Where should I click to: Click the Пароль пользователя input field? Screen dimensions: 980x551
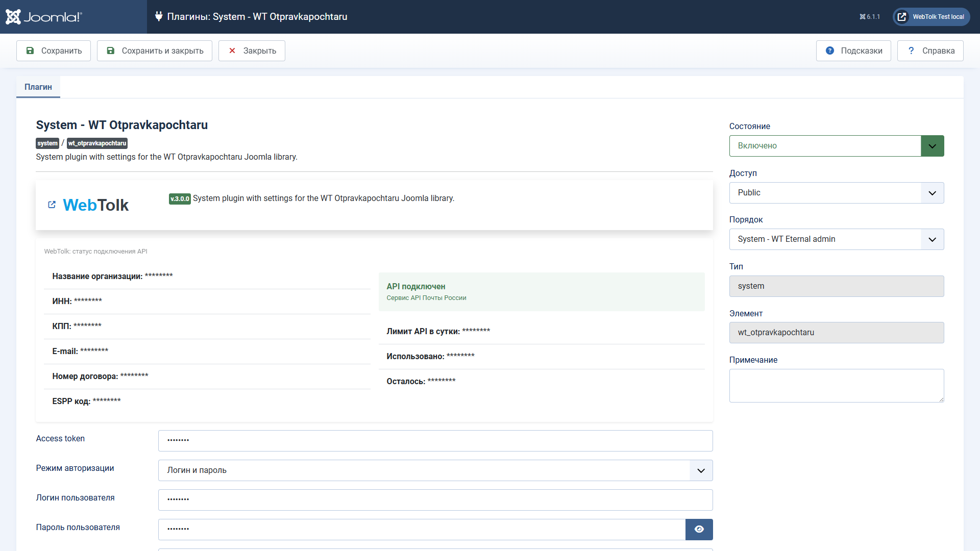[422, 530]
